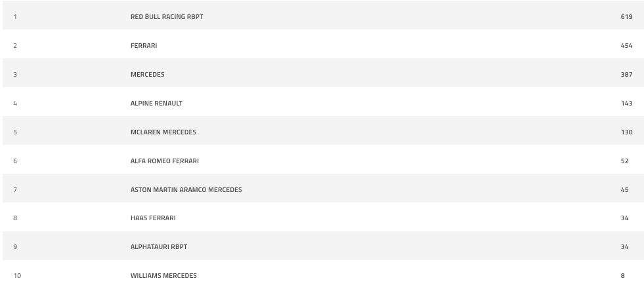Image resolution: width=644 pixels, height=291 pixels.
Task: Click McLaren's 130 points total
Action: 627,132
